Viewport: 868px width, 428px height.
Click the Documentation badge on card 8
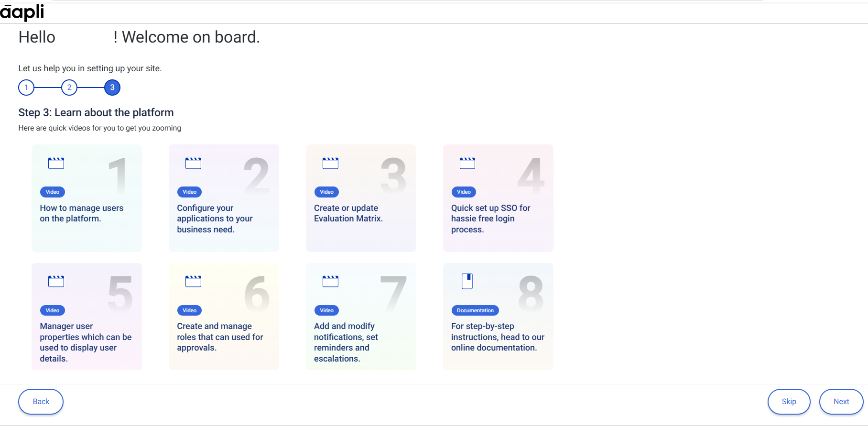tap(475, 310)
